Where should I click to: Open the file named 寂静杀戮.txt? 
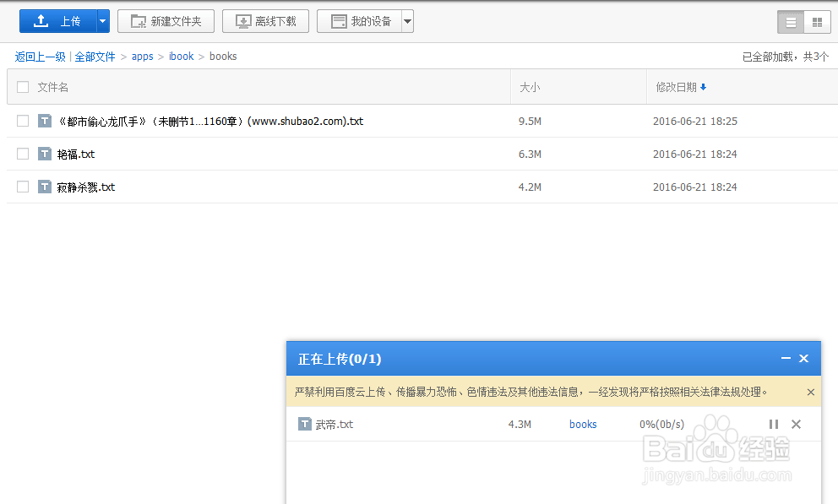point(86,187)
